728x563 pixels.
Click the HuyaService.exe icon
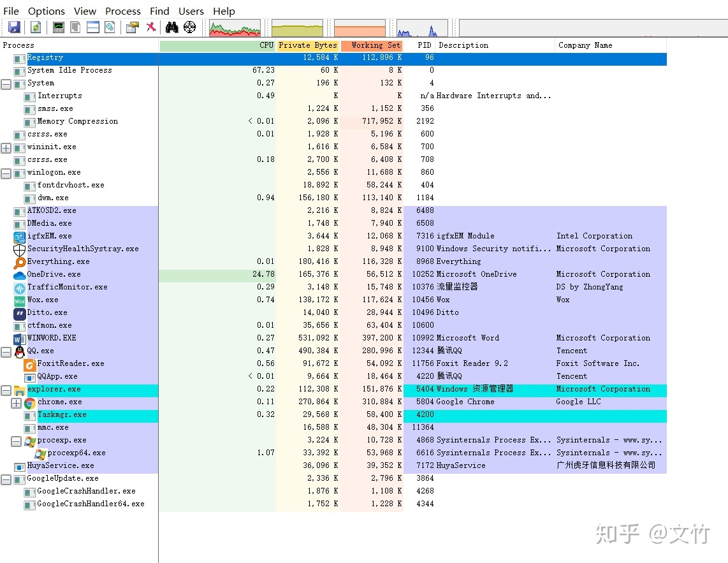coord(20,467)
